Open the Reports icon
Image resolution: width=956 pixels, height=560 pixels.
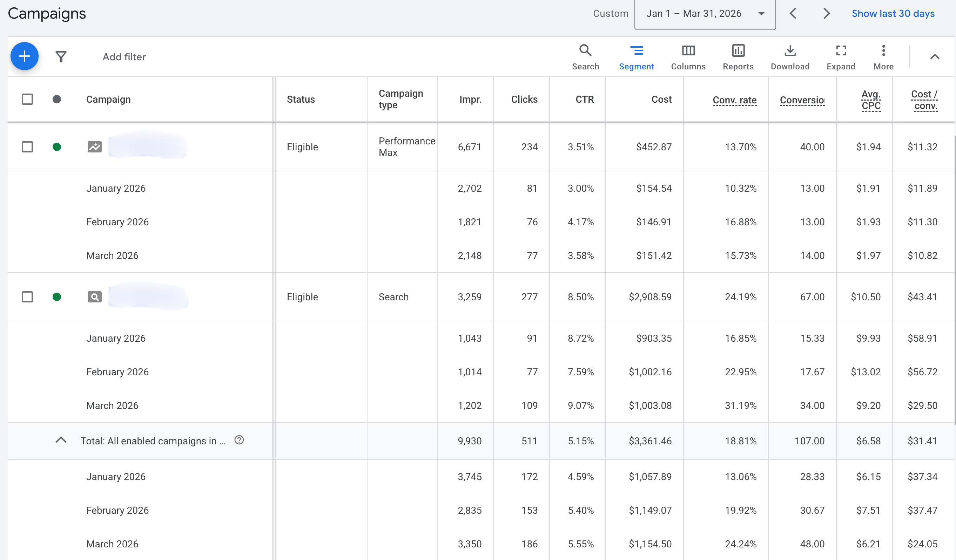[738, 57]
